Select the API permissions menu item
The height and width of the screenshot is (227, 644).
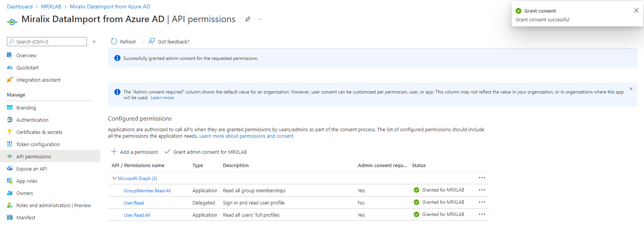point(50,156)
